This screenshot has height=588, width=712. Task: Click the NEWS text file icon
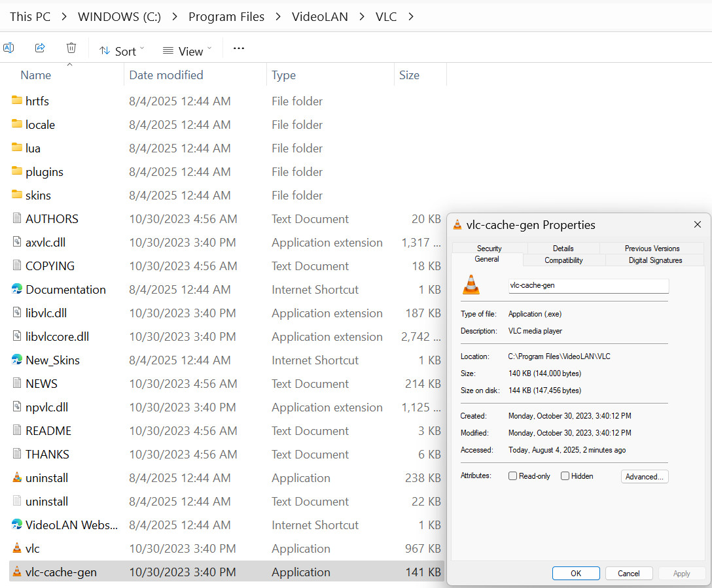[17, 383]
